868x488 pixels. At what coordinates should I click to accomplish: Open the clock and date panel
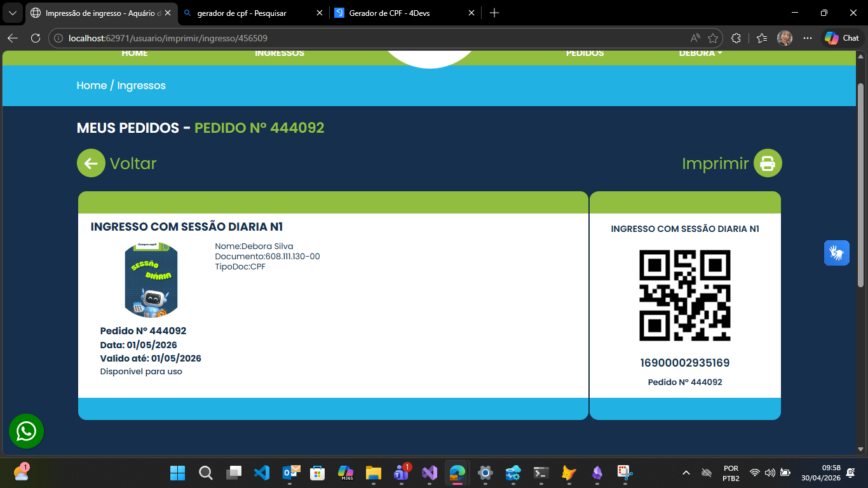820,473
